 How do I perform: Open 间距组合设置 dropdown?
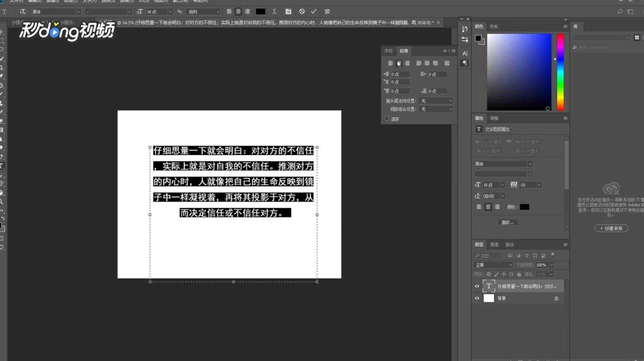[x=436, y=109]
